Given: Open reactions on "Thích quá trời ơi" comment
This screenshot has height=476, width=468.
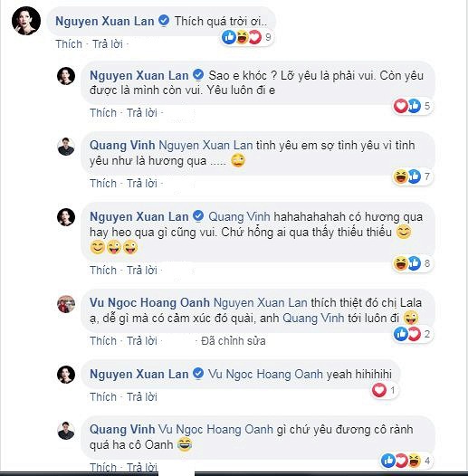Looking at the screenshot, I should (x=247, y=37).
